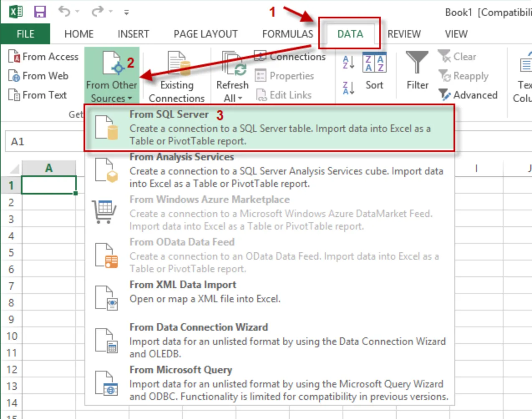Click the Name Box showing A1
Image resolution: width=532 pixels, height=420 pixels.
[45, 142]
